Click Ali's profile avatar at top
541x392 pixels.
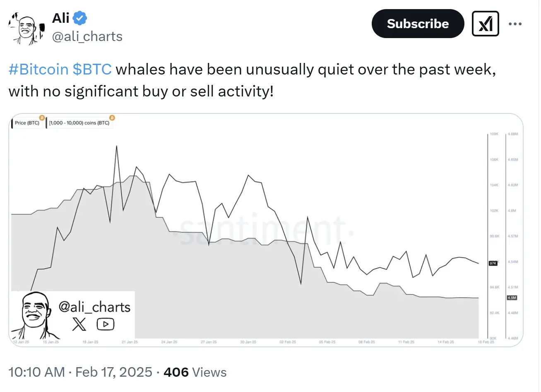click(26, 28)
